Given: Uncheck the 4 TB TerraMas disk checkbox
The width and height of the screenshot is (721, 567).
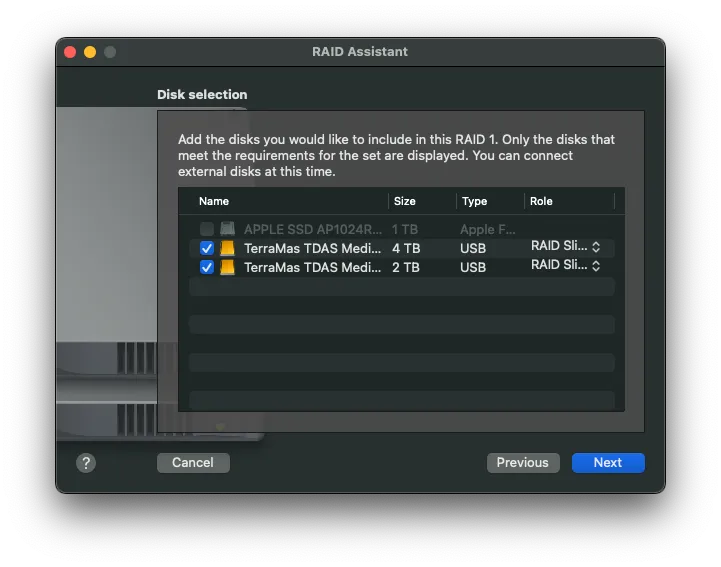Looking at the screenshot, I should pyautogui.click(x=207, y=248).
